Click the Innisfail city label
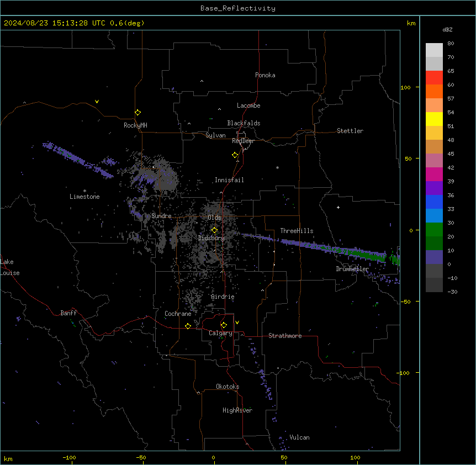The width and height of the screenshot is (476, 465). coord(229,180)
